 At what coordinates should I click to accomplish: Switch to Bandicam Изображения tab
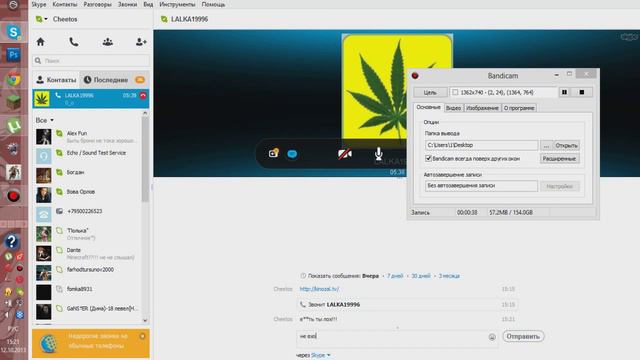click(x=482, y=108)
